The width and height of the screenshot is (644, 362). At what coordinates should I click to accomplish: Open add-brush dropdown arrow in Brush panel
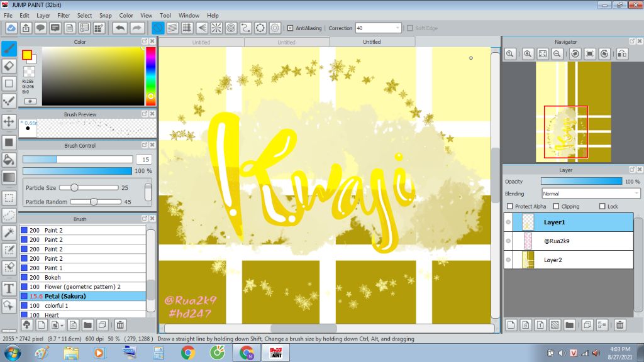(62, 326)
